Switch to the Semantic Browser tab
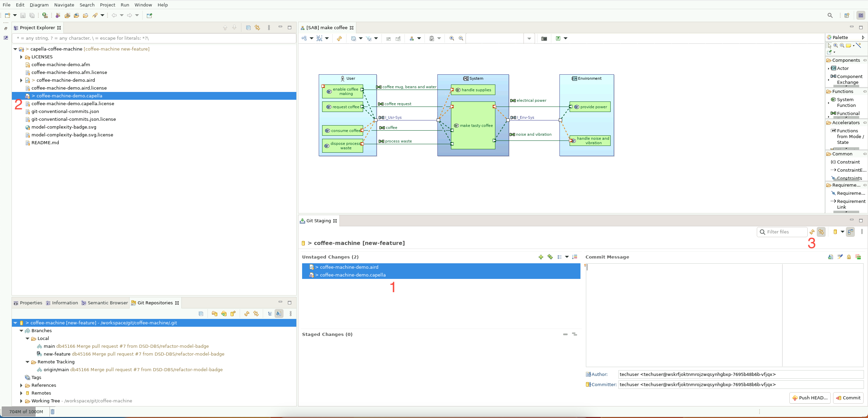 coord(107,303)
